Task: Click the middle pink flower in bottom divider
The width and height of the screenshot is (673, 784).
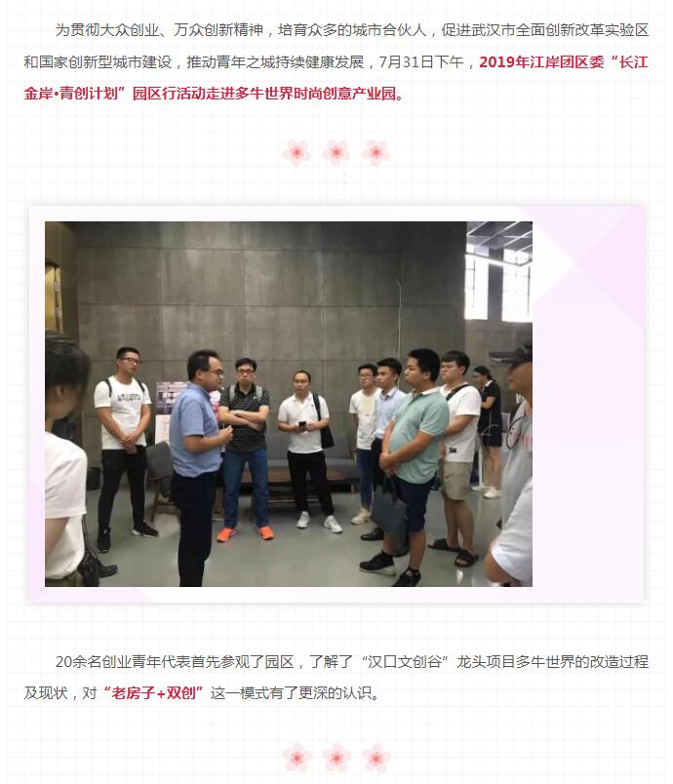Action: click(x=336, y=757)
